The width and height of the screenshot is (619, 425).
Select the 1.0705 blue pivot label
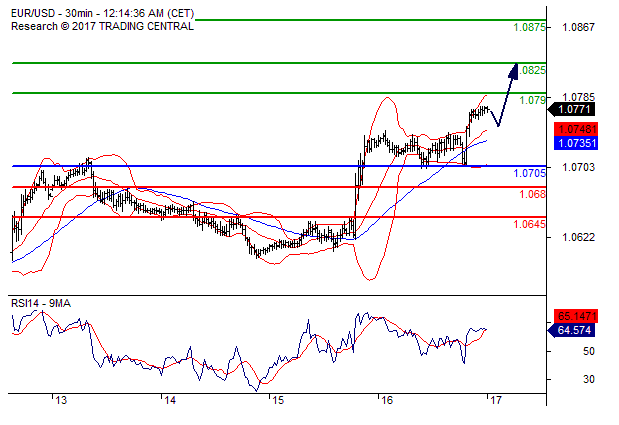coord(529,173)
